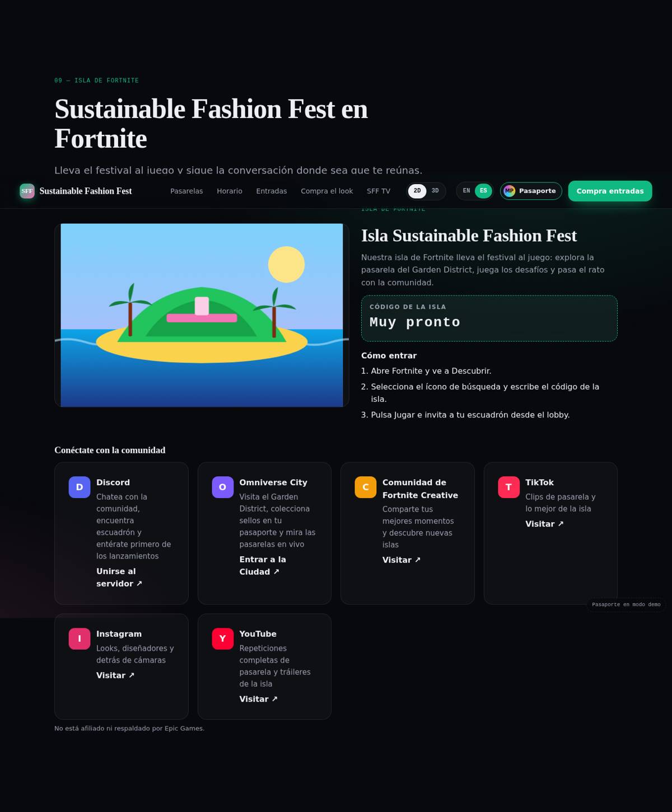
Task: Click the Compra entradas button
Action: coord(610,191)
